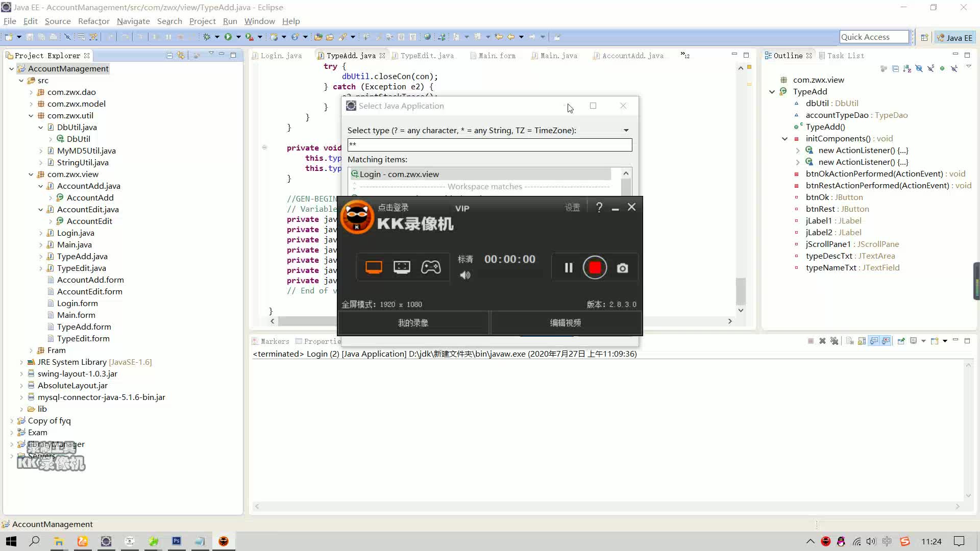Click the editor vertical scrollbar thumb
The width and height of the screenshot is (980, 551).
click(x=741, y=291)
